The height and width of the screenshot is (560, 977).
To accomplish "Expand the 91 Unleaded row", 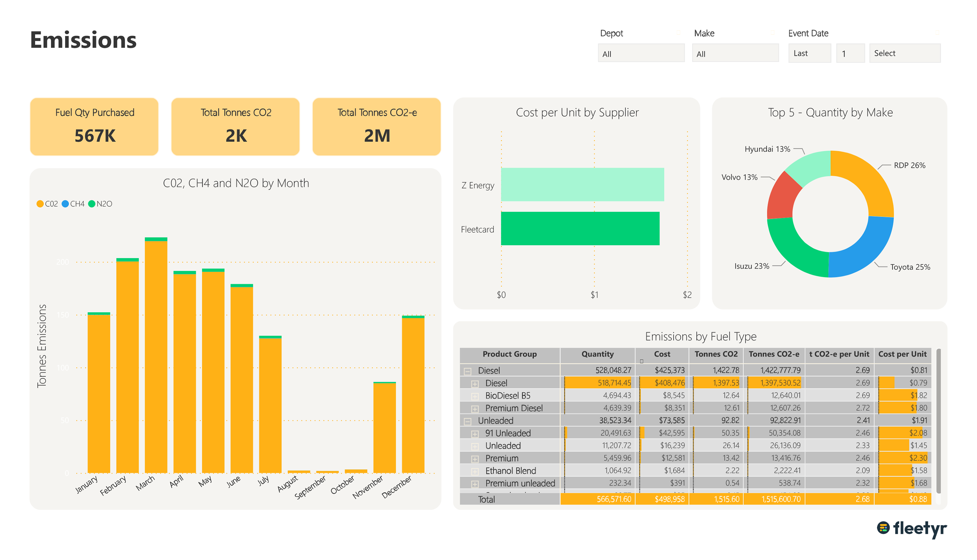I will [x=474, y=434].
